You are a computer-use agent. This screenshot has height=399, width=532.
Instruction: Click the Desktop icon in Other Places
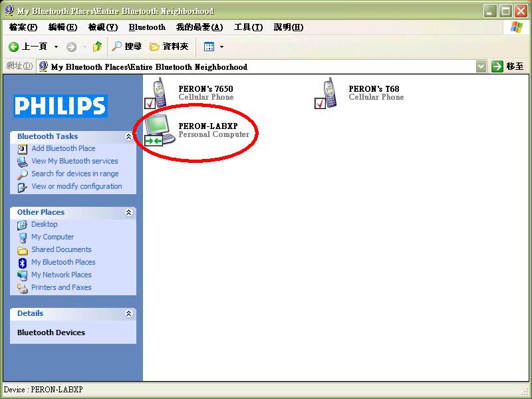(x=23, y=225)
